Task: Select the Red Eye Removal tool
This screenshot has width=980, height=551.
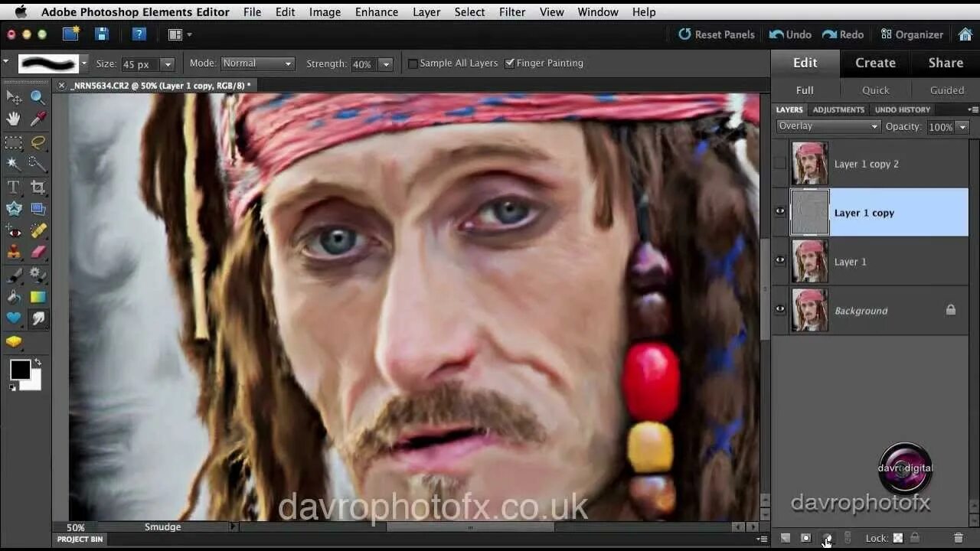Action: tap(14, 230)
